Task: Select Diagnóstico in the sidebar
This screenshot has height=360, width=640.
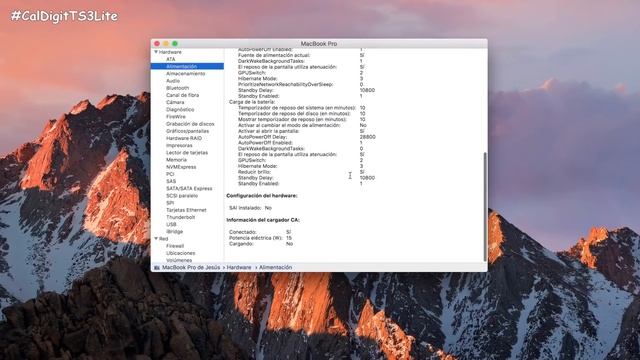Action: pyautogui.click(x=180, y=109)
